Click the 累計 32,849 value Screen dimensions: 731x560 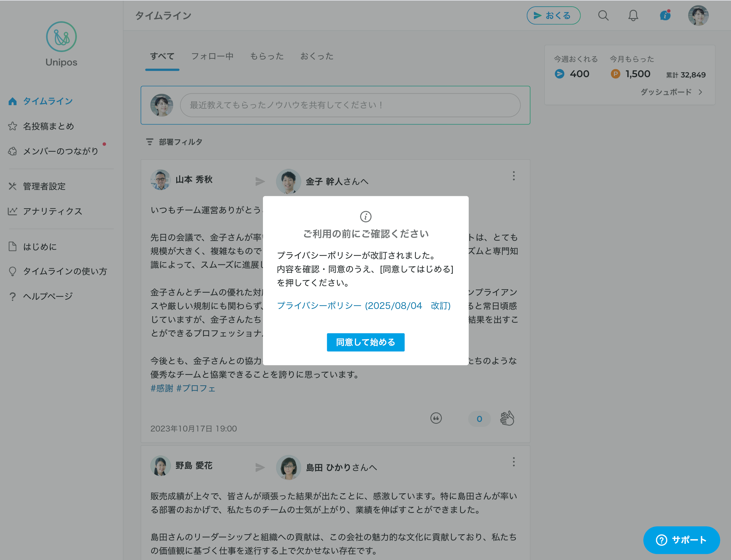[x=686, y=75]
